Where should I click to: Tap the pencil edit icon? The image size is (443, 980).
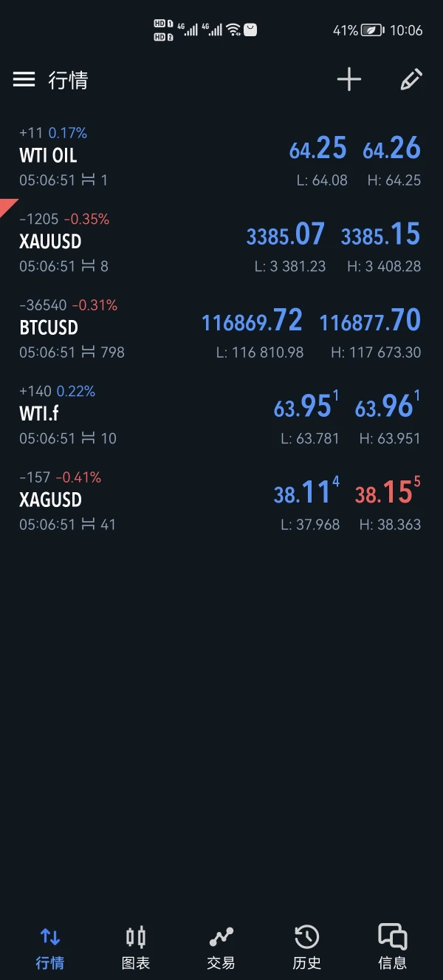[x=411, y=80]
